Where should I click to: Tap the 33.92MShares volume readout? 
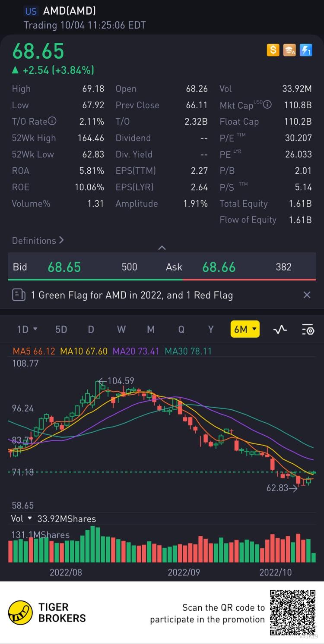point(67,519)
